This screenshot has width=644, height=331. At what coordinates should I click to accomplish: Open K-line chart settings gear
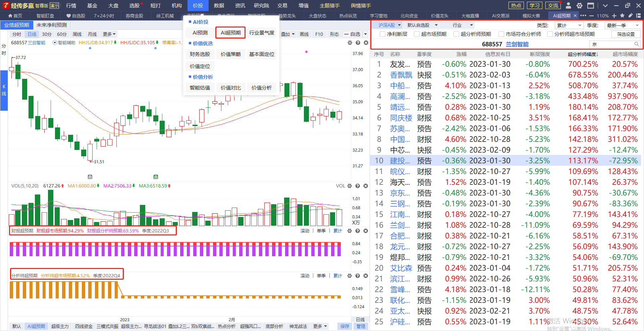click(350, 43)
